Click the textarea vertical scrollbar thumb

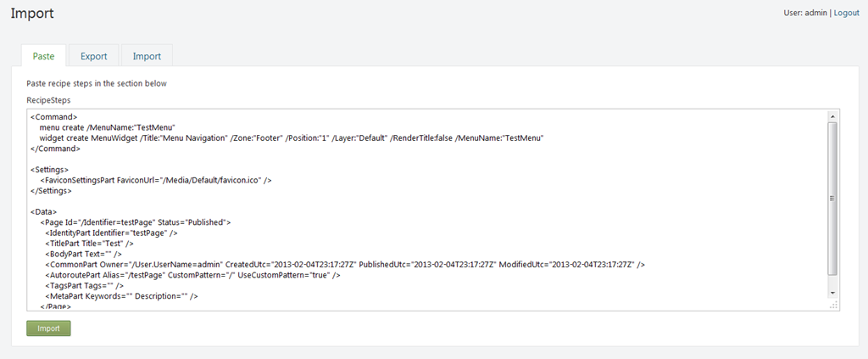[x=832, y=197]
